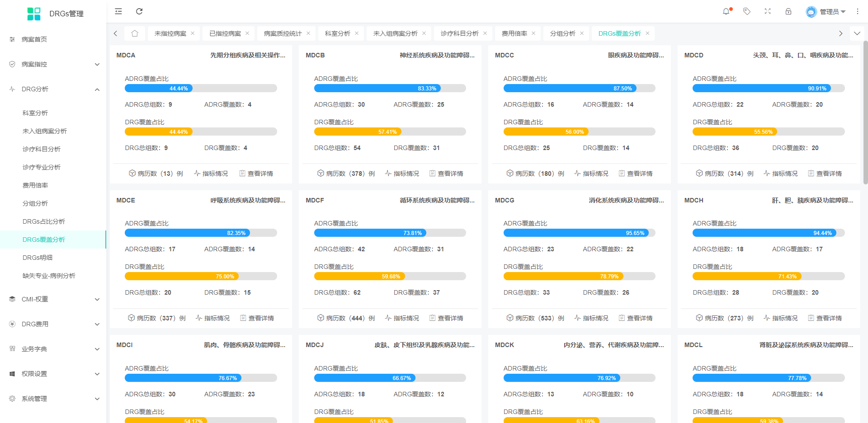Viewport: 868px width, 423px height.
Task: Open DRGs明细 in the sidebar
Action: click(38, 258)
